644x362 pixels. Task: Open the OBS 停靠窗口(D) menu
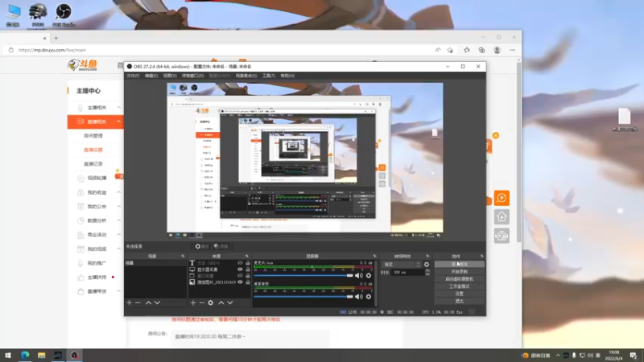point(192,76)
